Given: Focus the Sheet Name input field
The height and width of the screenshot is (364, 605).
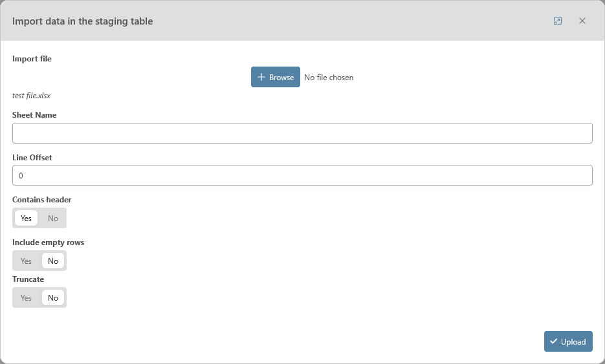Looking at the screenshot, I should pyautogui.click(x=302, y=133).
